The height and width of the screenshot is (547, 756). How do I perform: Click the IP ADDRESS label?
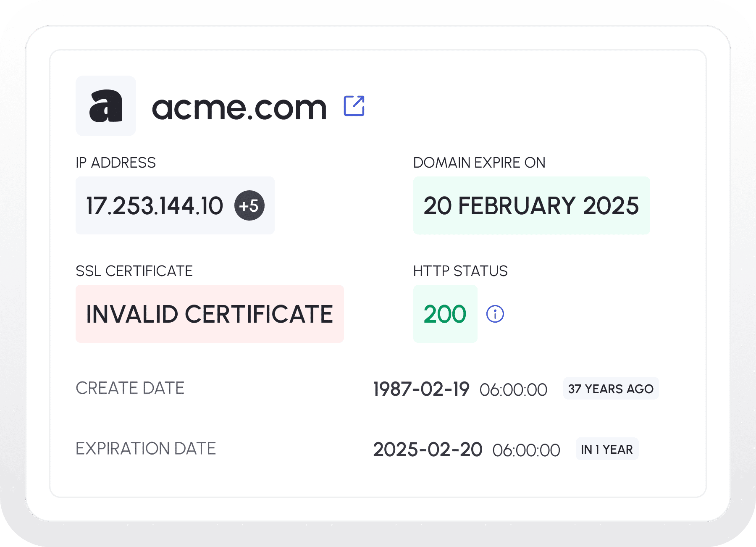pyautogui.click(x=115, y=163)
